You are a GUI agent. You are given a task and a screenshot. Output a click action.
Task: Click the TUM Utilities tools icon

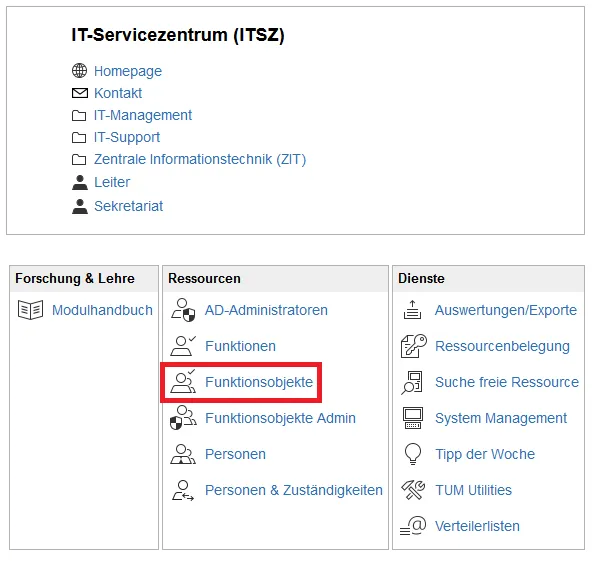click(x=413, y=490)
